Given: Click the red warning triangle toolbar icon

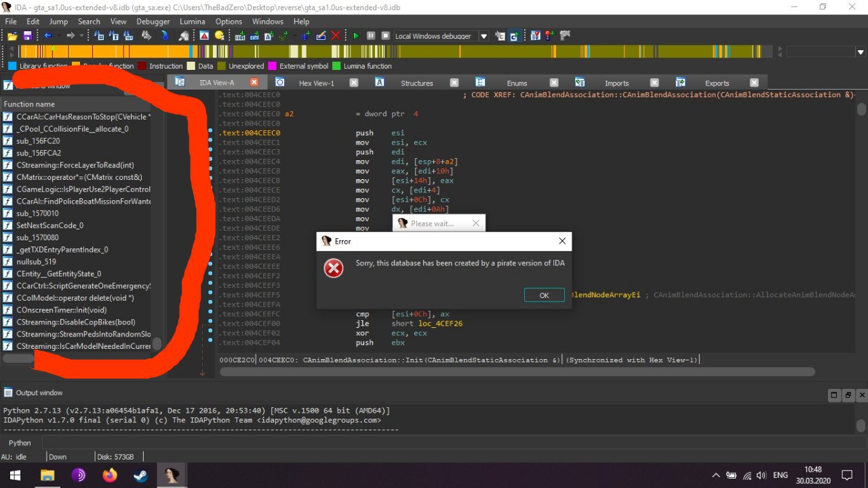Looking at the screenshot, I should click(x=204, y=36).
